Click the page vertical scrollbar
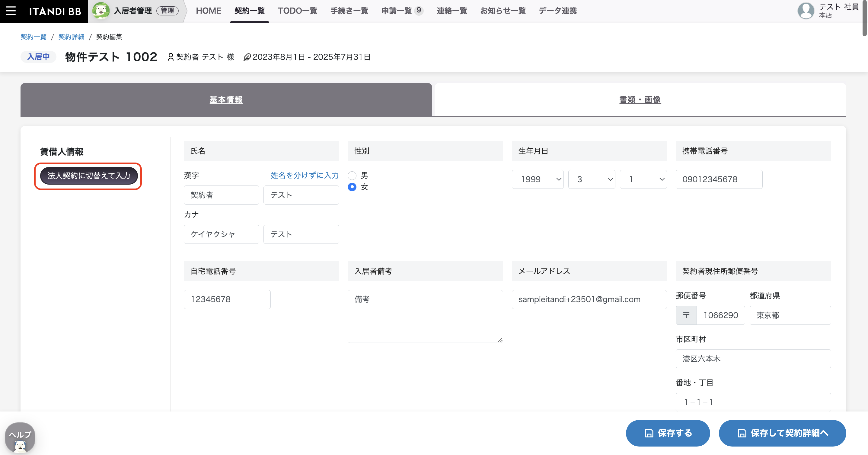868x455 pixels. pyautogui.click(x=865, y=18)
